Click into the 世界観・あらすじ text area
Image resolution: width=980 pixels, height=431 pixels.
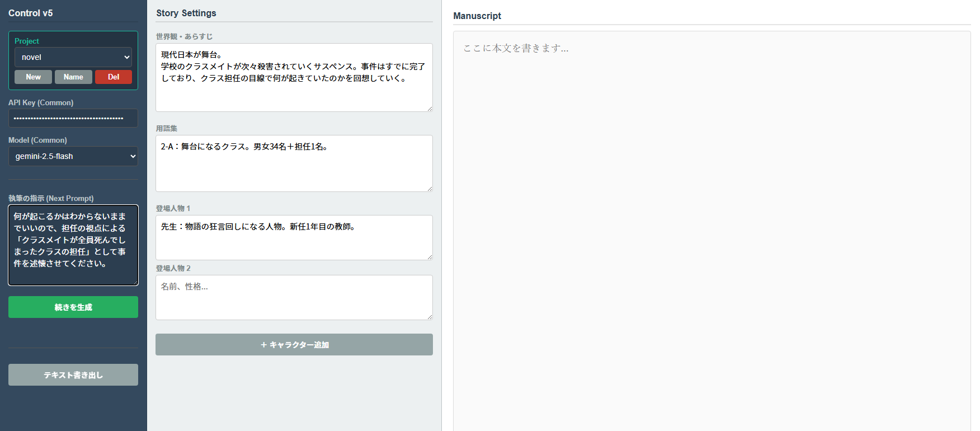click(x=294, y=77)
